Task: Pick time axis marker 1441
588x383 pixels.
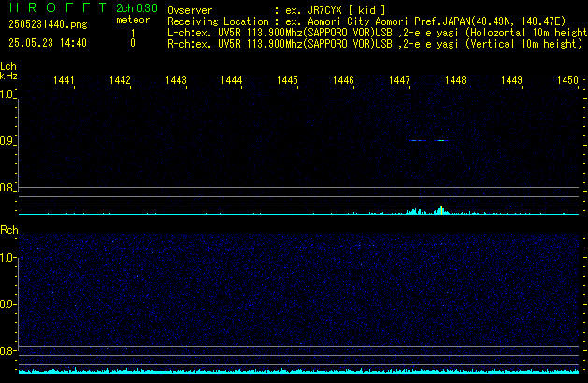Action: pos(64,80)
